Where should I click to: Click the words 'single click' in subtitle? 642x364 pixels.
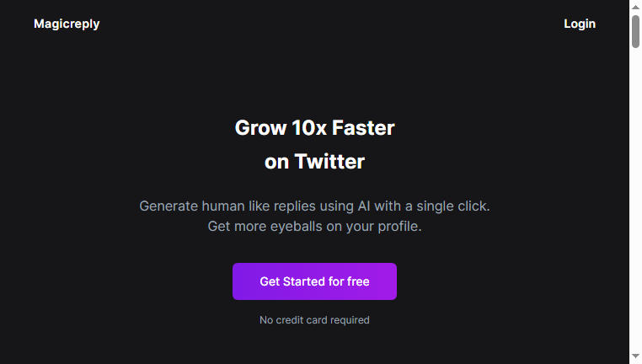[x=452, y=206]
